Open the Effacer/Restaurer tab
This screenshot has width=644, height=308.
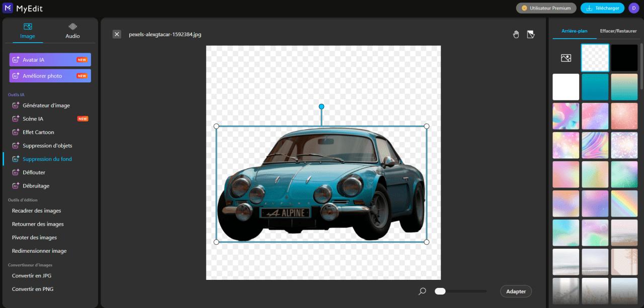pos(618,31)
